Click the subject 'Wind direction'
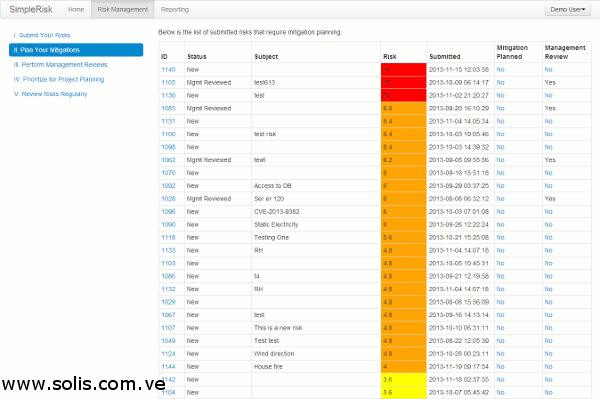Image resolution: width=600 pixels, height=399 pixels. tap(274, 354)
